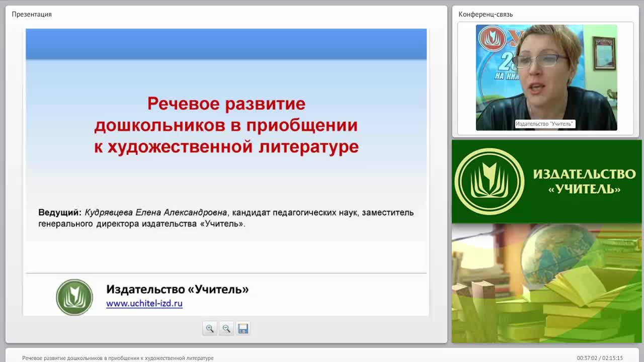Screen dimensions: 644x362
Task: Click the presenter name Кудрявцева Елена Александровна
Action: (156, 212)
